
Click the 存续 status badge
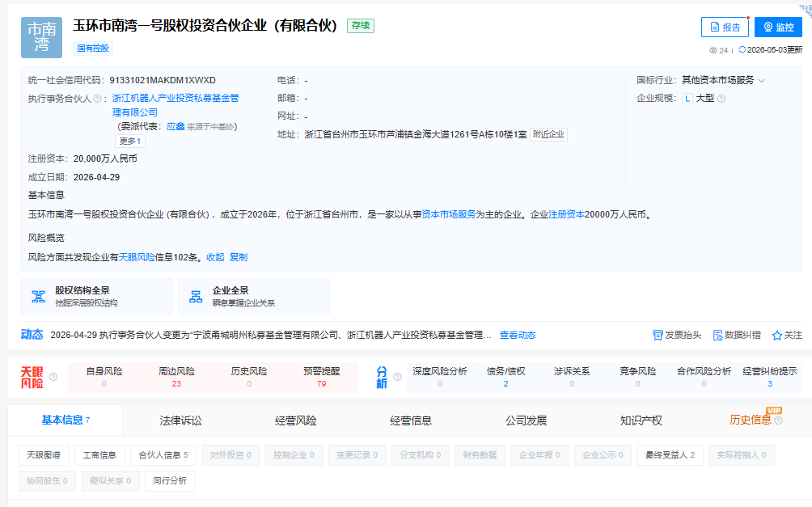click(361, 25)
